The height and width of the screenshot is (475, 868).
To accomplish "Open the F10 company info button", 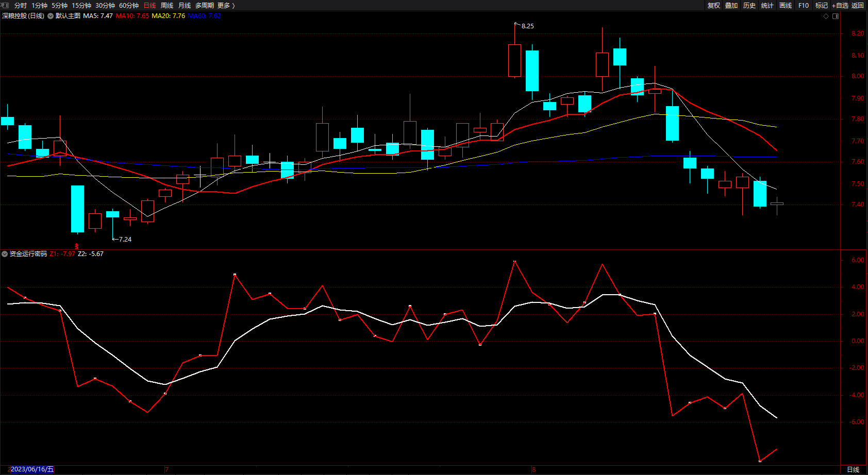I will (804, 6).
